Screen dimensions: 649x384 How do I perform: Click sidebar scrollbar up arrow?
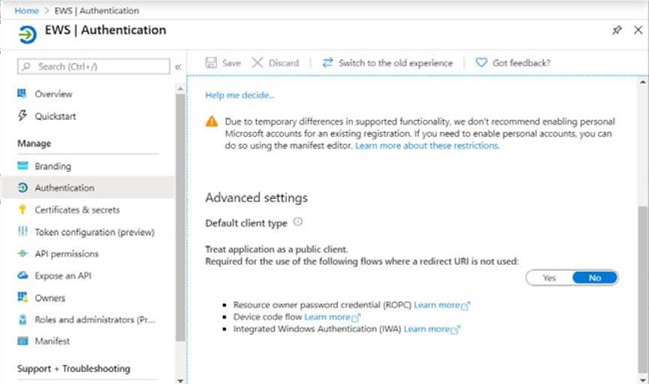click(180, 89)
